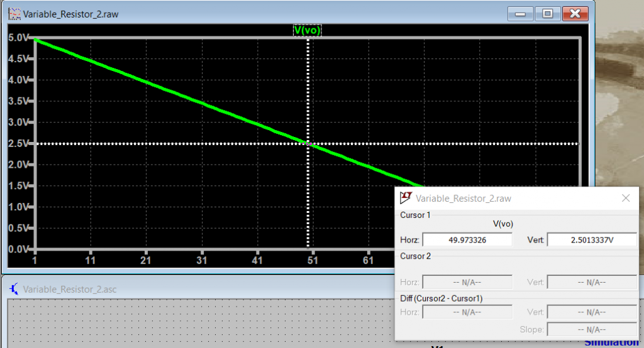Maximize the waveform viewer window
Viewport: 644px width, 348px height.
(547, 13)
